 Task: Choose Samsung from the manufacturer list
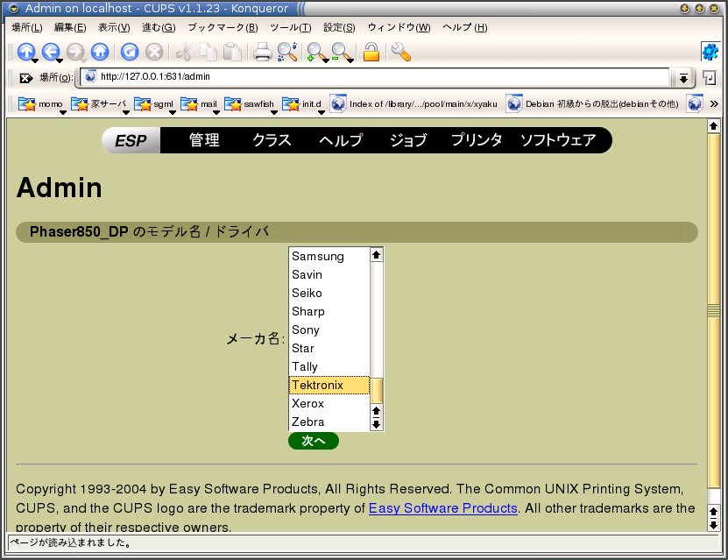(x=318, y=257)
